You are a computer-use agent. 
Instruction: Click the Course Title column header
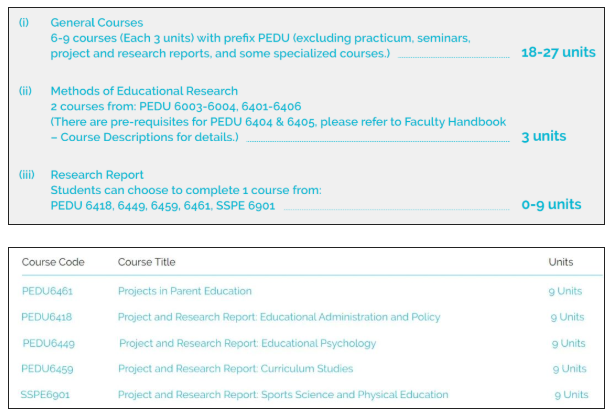[146, 262]
